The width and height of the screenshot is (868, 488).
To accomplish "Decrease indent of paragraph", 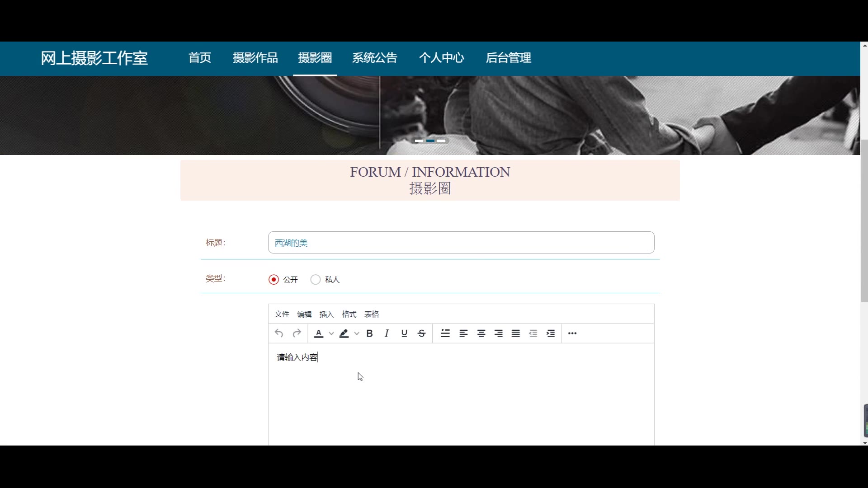I will (x=533, y=333).
